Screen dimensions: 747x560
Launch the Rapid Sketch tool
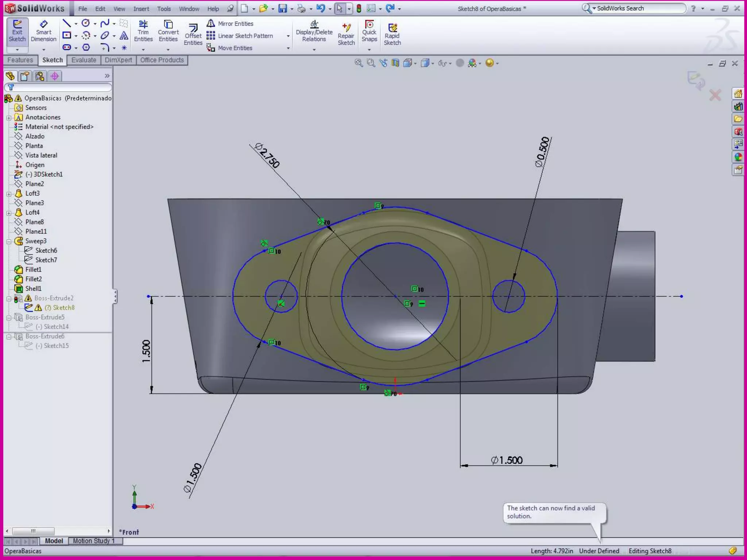click(x=392, y=35)
